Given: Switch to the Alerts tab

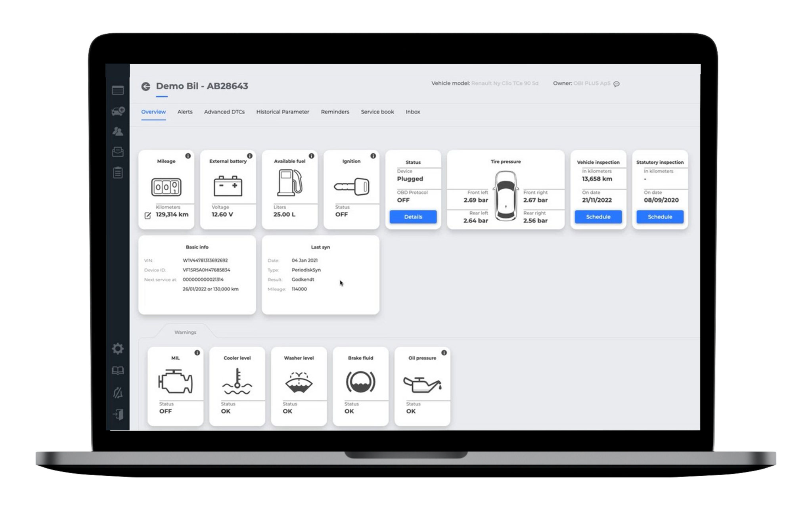Looking at the screenshot, I should tap(185, 112).
